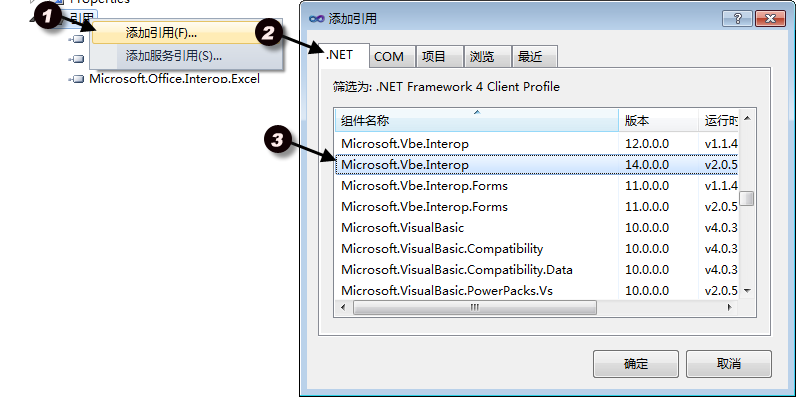This screenshot has width=796, height=397.
Task: Choose 添加引用(F)... from the context menu
Action: point(186,33)
